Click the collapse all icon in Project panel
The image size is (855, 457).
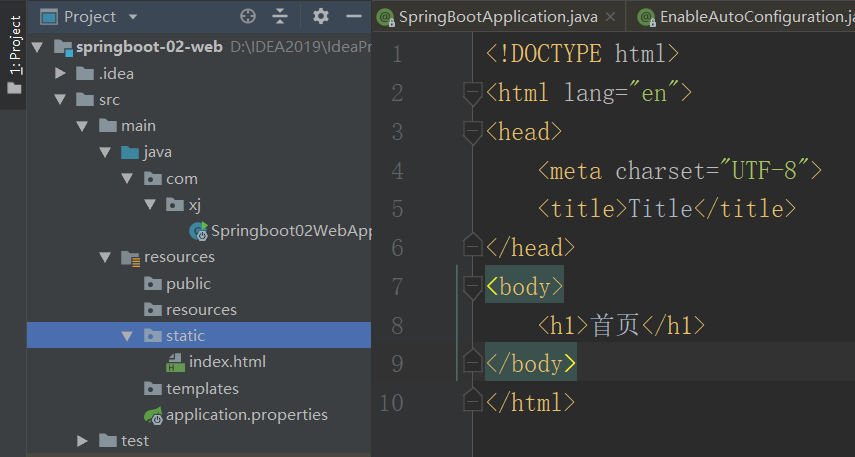point(280,16)
